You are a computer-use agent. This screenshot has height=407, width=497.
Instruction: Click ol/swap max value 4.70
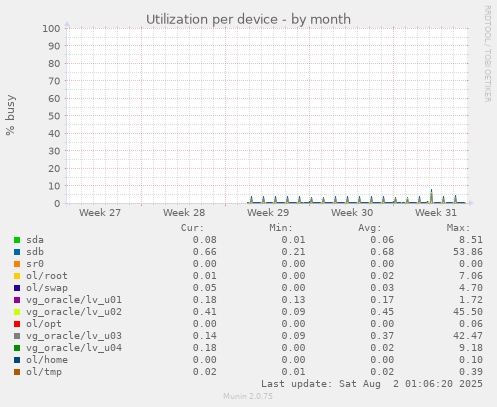pos(471,288)
